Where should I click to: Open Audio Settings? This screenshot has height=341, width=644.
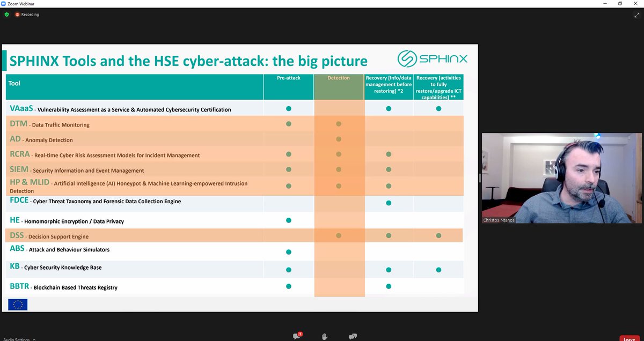point(17,339)
